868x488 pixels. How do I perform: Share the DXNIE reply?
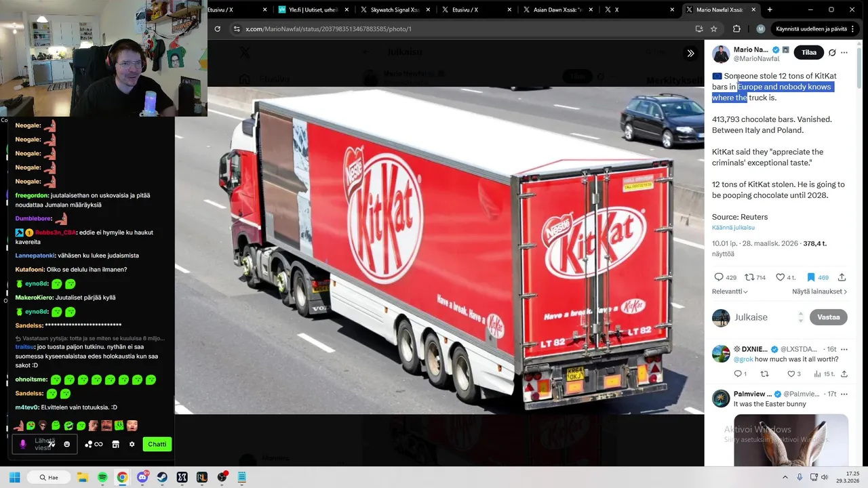point(844,373)
